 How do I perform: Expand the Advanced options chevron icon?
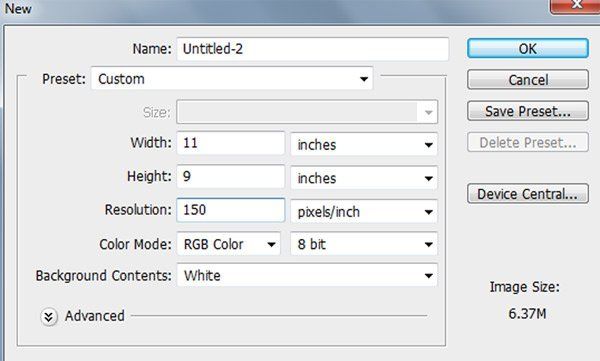(49, 317)
